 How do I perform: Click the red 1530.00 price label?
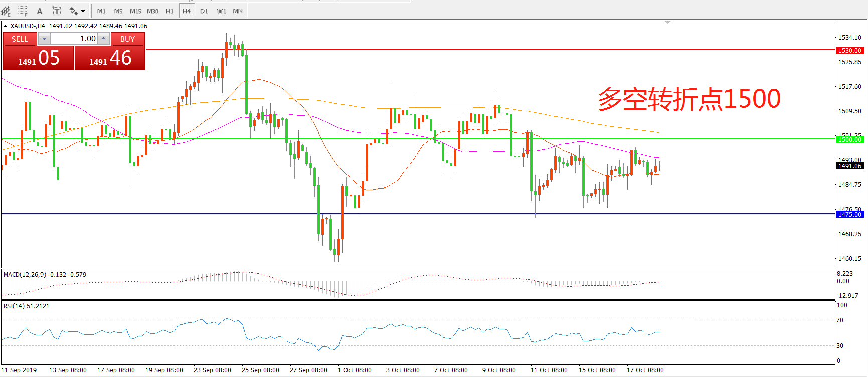[849, 50]
